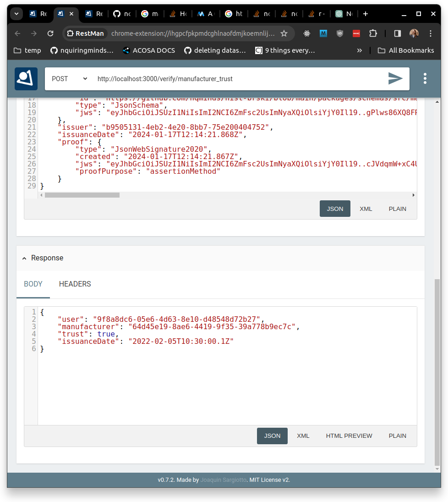Open the ACOSA DOCS bookmark
Viewport: 448px width, 502px height.
pyautogui.click(x=149, y=50)
